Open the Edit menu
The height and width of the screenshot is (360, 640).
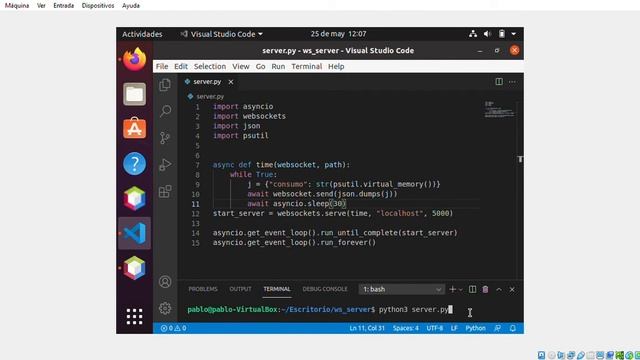pos(181,66)
